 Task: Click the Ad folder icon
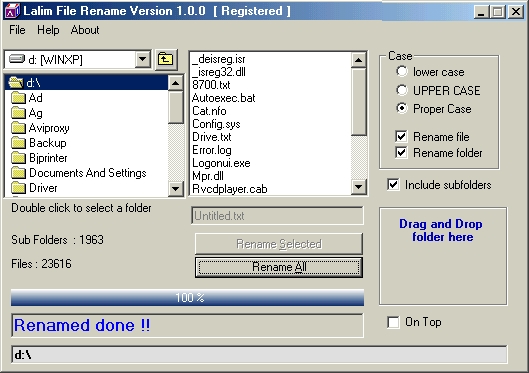coord(18,98)
